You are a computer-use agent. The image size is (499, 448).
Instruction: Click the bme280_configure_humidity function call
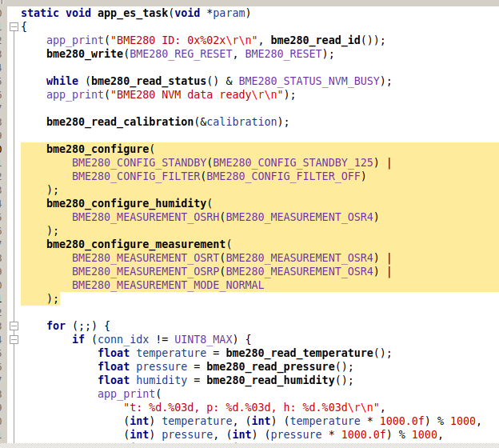point(126,203)
